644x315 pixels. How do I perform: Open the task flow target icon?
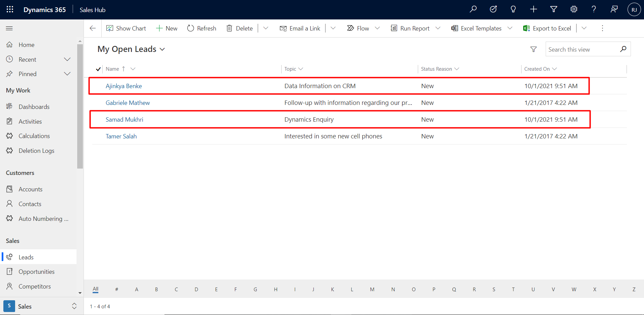click(493, 9)
